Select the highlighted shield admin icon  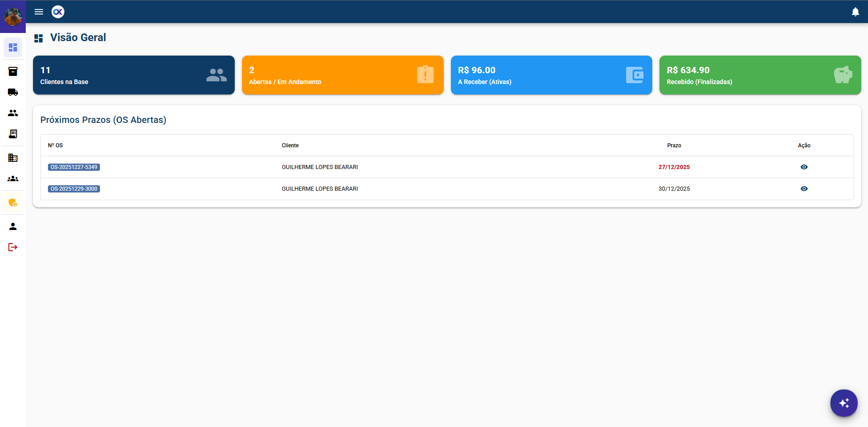point(13,202)
